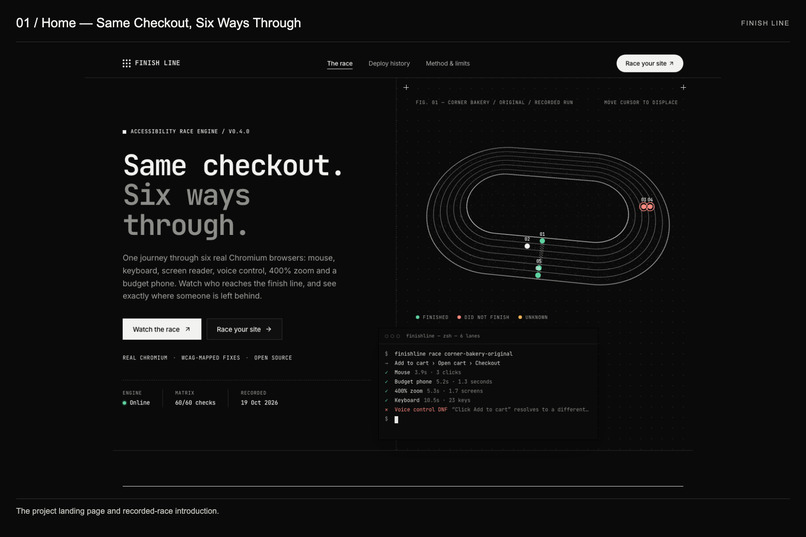Click '60/60 checks' matrix value
Viewport: 806px width, 537px height.
click(195, 403)
